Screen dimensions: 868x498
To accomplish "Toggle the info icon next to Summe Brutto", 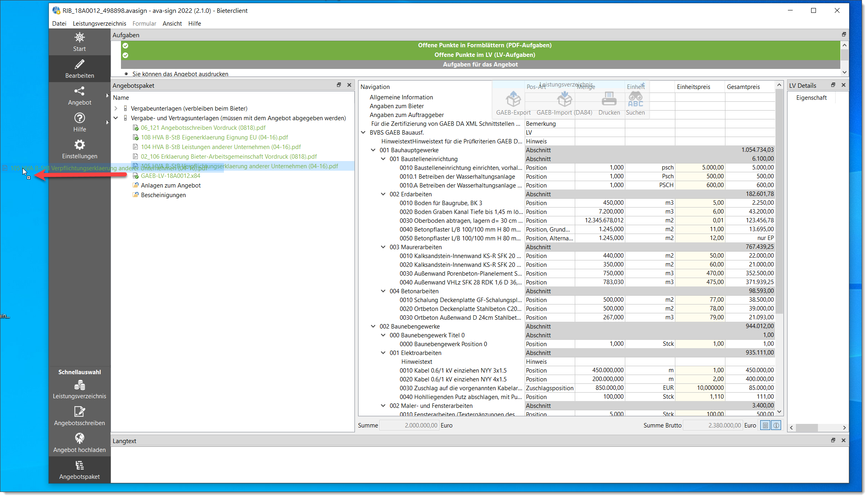I will pos(776,425).
